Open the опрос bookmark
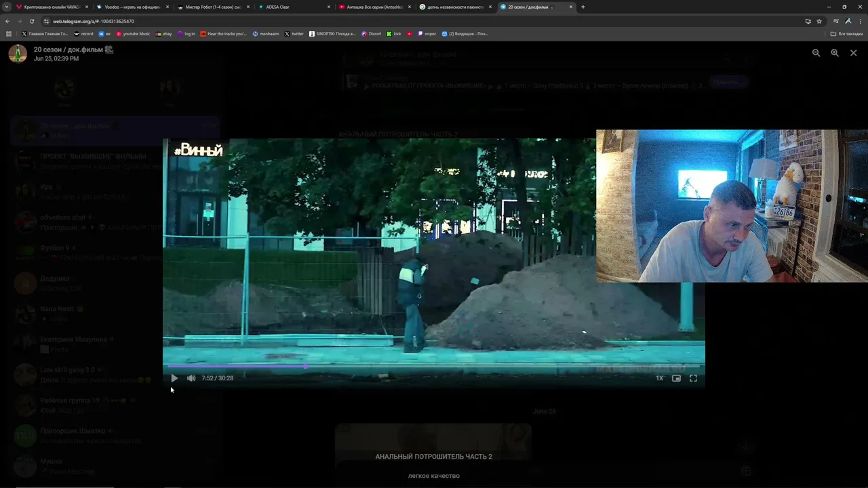Image resolution: width=868 pixels, height=488 pixels. pos(427,34)
